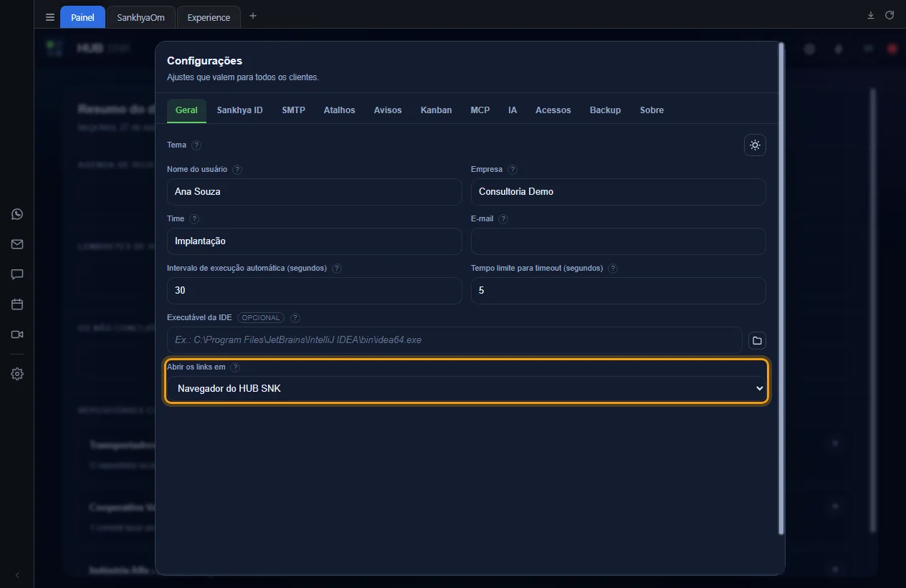Show help for the Time field
This screenshot has width=906, height=588.
(194, 219)
